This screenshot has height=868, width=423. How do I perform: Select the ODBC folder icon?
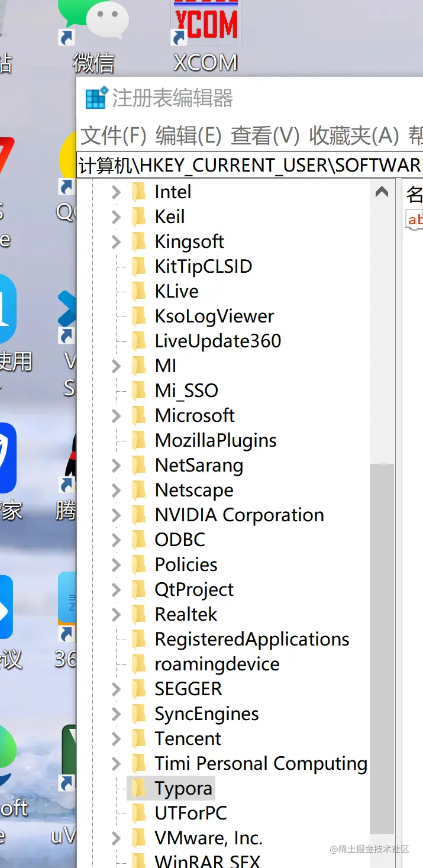point(138,540)
